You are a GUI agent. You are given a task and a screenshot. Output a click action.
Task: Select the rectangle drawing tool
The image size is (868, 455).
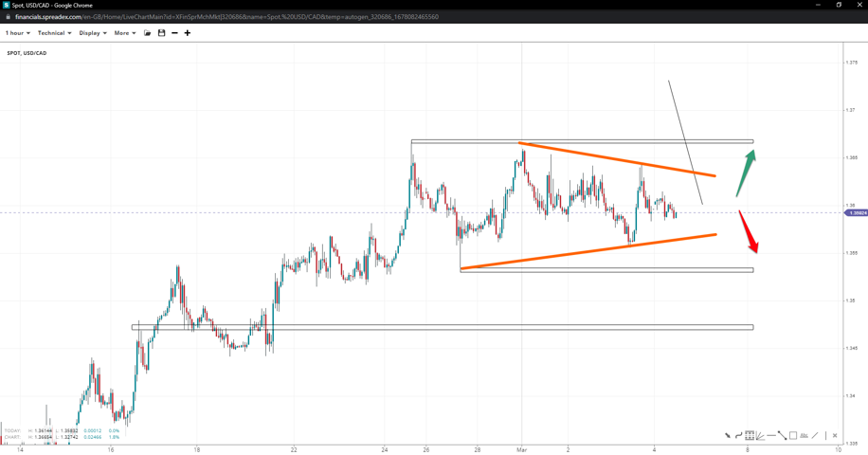point(793,436)
